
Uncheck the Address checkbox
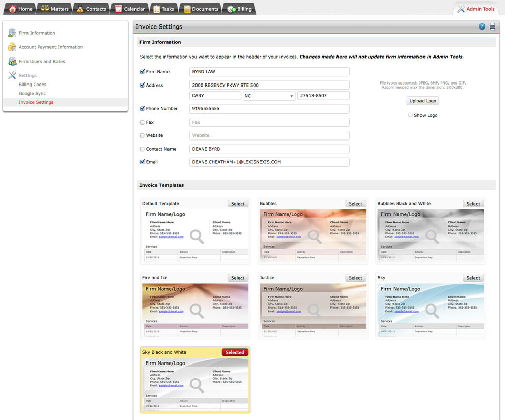142,85
